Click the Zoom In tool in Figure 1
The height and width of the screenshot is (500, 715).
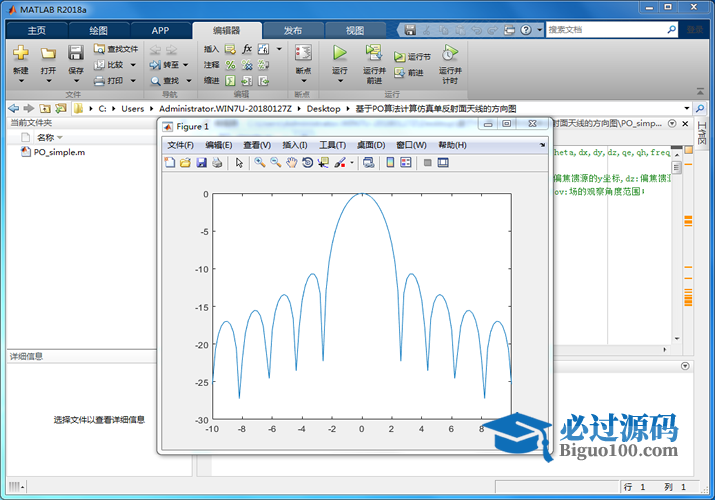[x=259, y=162]
